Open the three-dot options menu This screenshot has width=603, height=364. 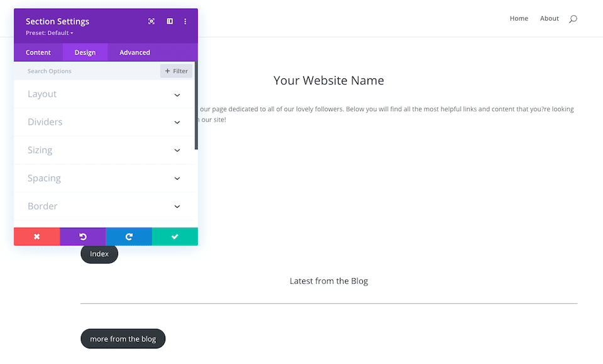(185, 21)
